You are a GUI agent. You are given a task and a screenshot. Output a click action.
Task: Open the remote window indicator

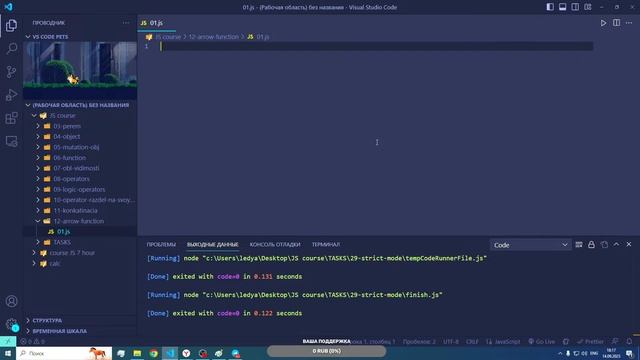click(x=8, y=341)
